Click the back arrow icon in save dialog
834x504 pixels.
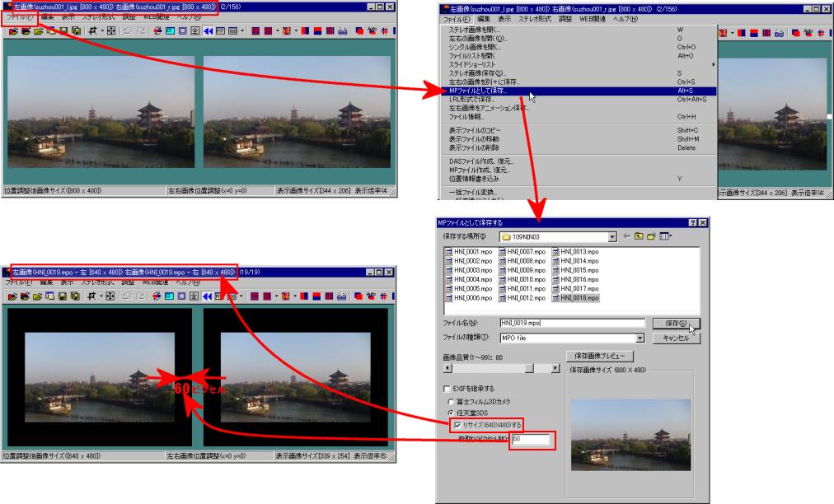point(626,236)
